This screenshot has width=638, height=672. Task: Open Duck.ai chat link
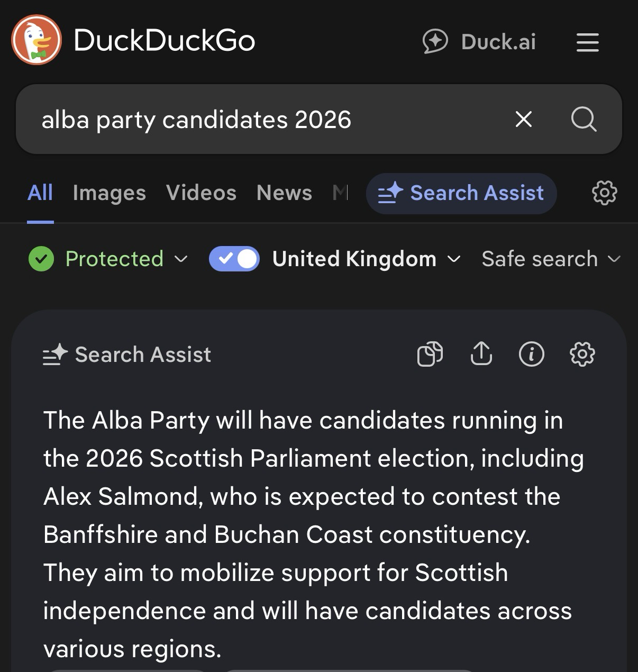(479, 42)
